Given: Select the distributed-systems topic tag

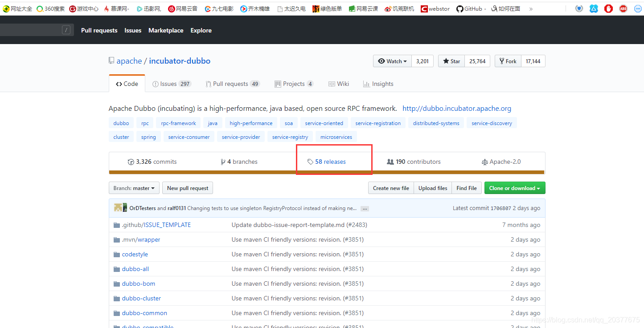Looking at the screenshot, I should coord(436,123).
